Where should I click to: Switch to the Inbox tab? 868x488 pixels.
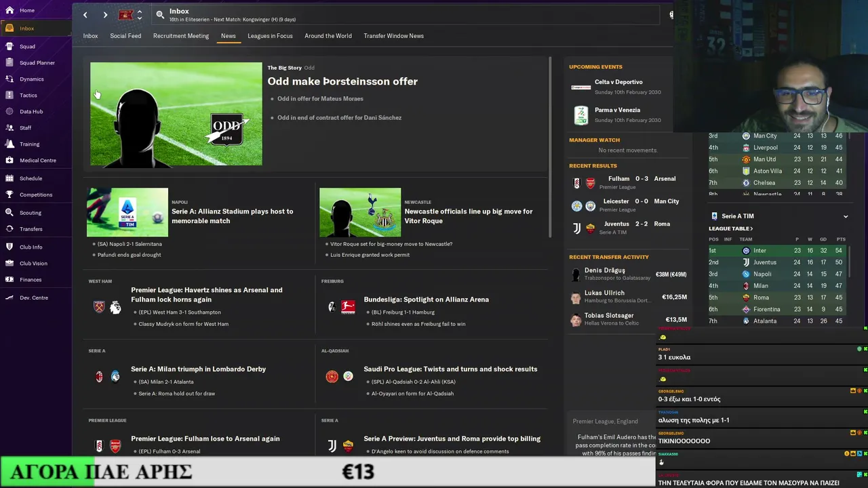click(90, 36)
